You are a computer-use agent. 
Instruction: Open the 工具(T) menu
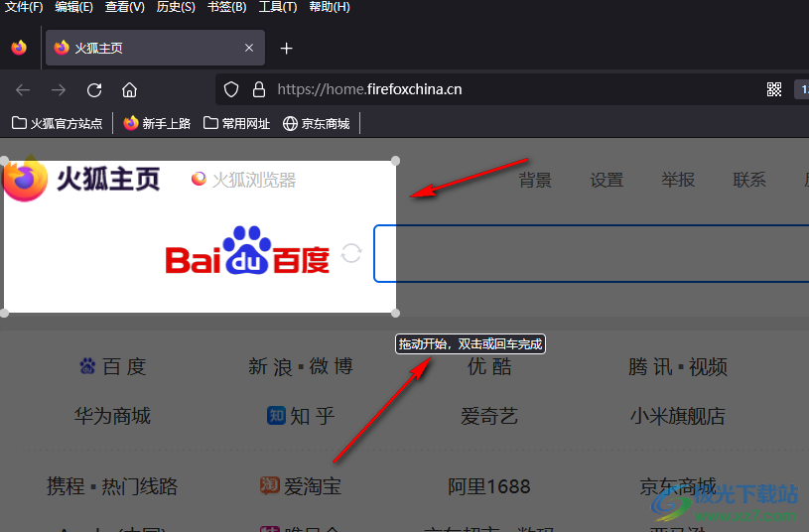(278, 7)
